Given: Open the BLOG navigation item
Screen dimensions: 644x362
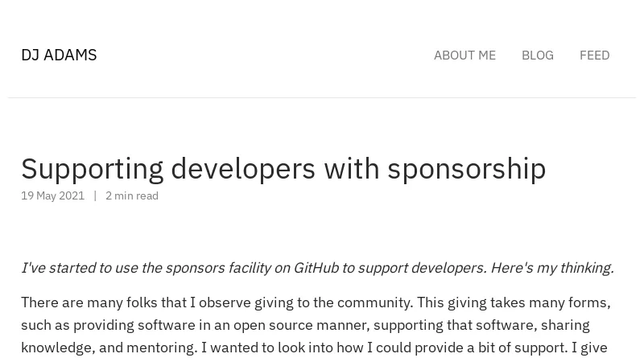Looking at the screenshot, I should click(537, 55).
